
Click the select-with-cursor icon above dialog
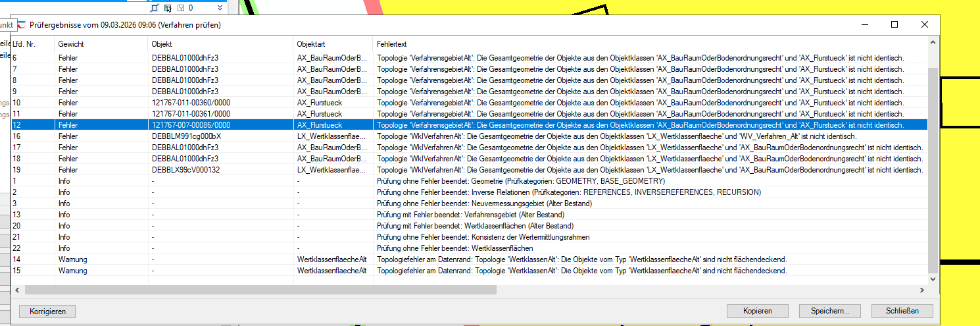click(x=168, y=8)
